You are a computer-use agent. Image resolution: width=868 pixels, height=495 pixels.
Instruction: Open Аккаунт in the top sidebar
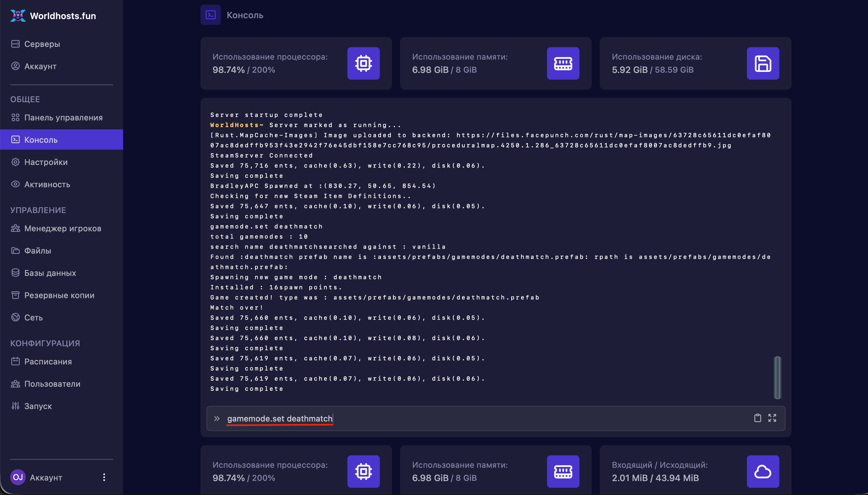[x=61, y=66]
